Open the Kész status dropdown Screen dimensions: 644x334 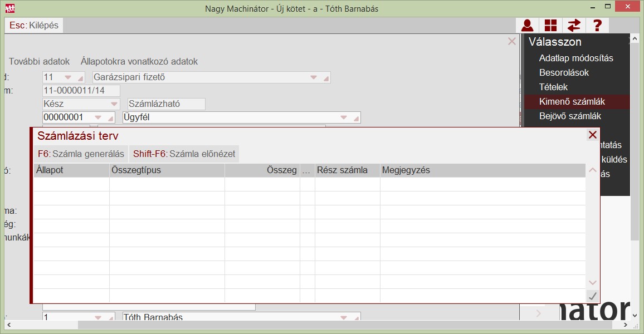pos(114,104)
